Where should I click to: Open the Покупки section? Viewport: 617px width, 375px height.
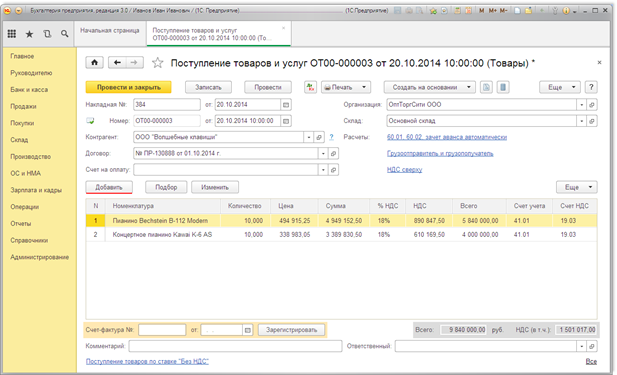tap(22, 123)
